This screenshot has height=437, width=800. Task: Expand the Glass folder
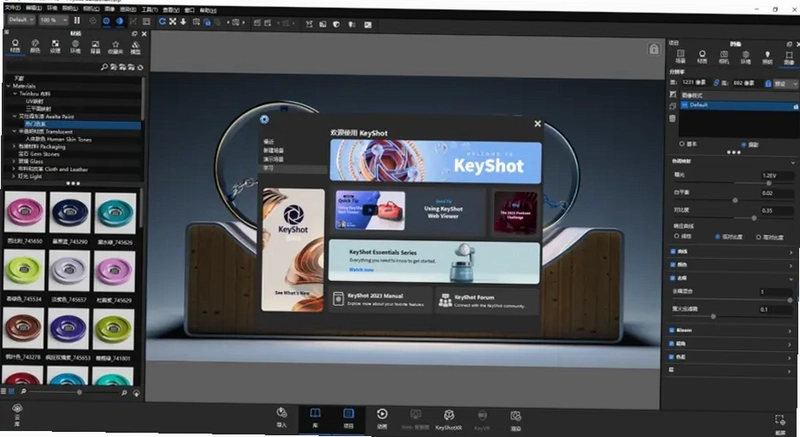tap(14, 161)
